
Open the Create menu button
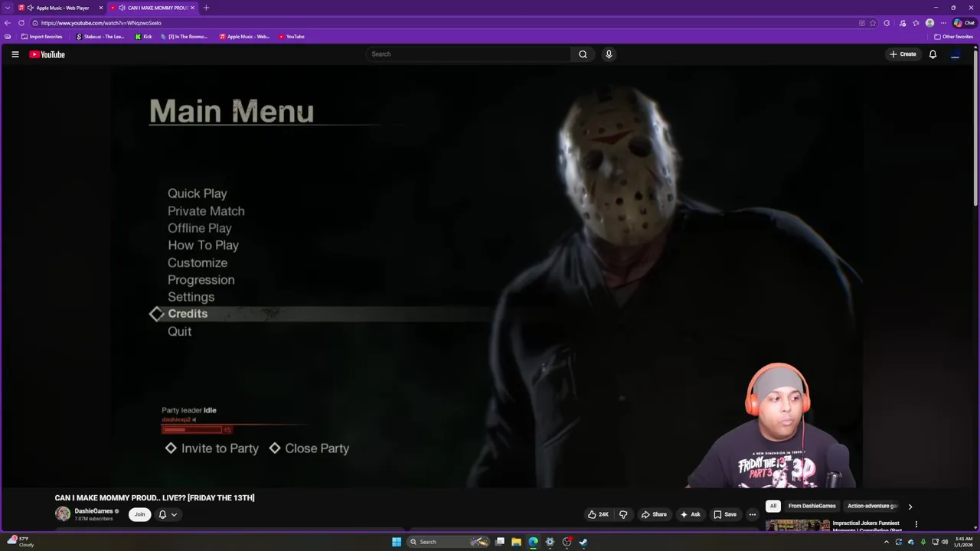point(903,54)
